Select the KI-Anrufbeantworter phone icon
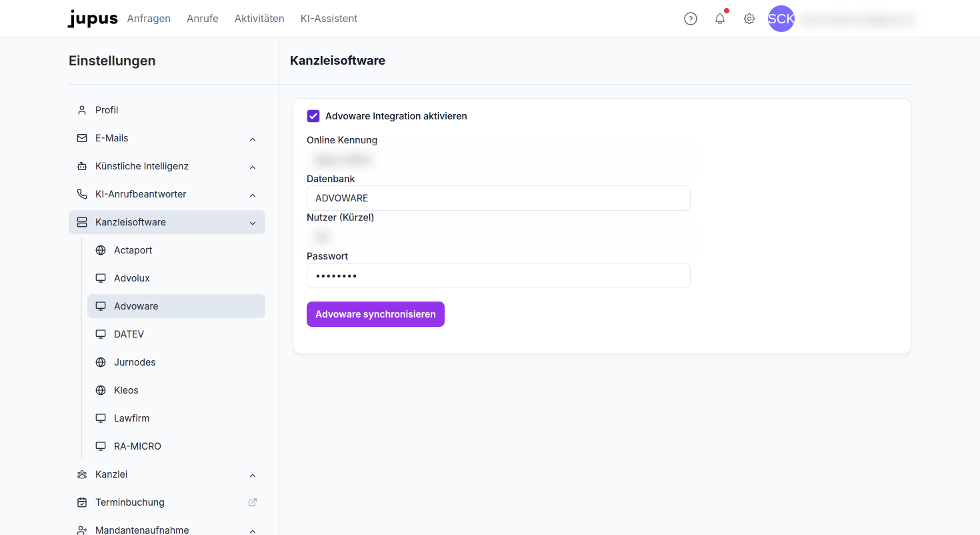The width and height of the screenshot is (980, 535). coord(82,194)
